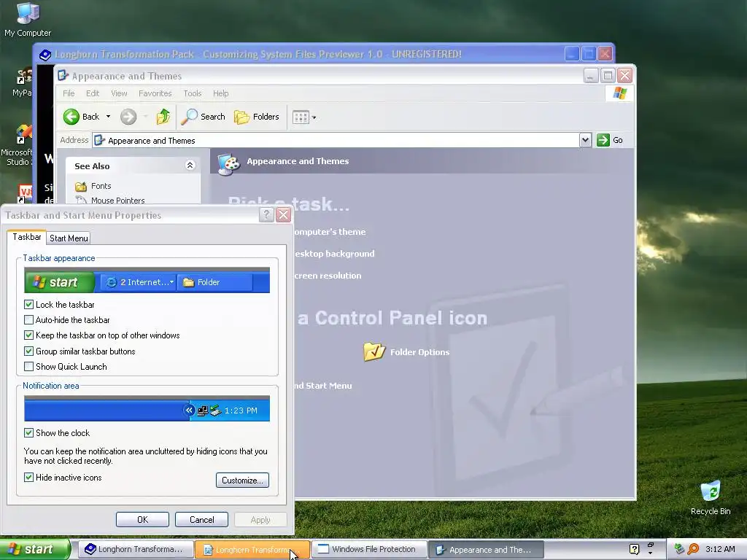This screenshot has width=747, height=560.
Task: Click the Cancel button
Action: coord(201,519)
